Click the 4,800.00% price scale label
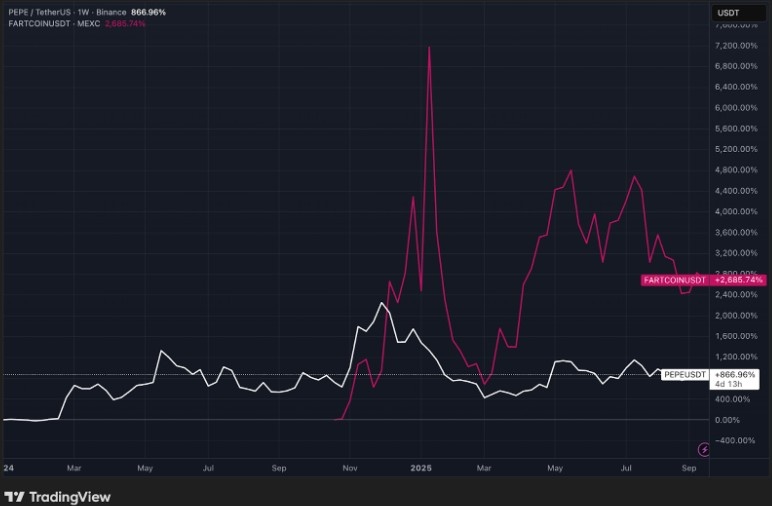This screenshot has width=772, height=506. [736, 170]
